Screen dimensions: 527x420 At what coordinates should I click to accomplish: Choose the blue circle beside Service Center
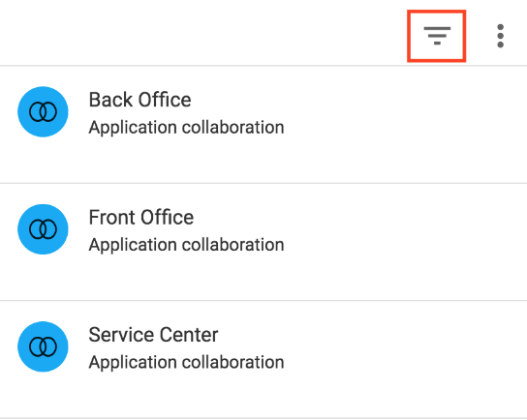[x=43, y=346]
